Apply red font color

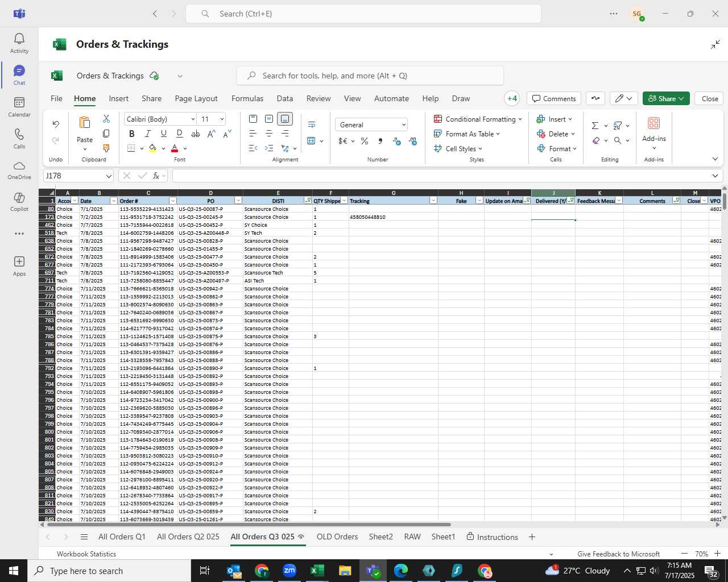pos(175,148)
